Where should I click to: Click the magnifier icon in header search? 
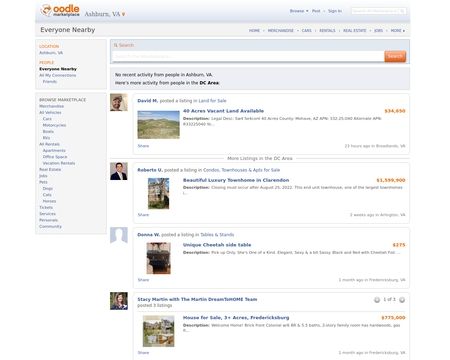[402, 11]
